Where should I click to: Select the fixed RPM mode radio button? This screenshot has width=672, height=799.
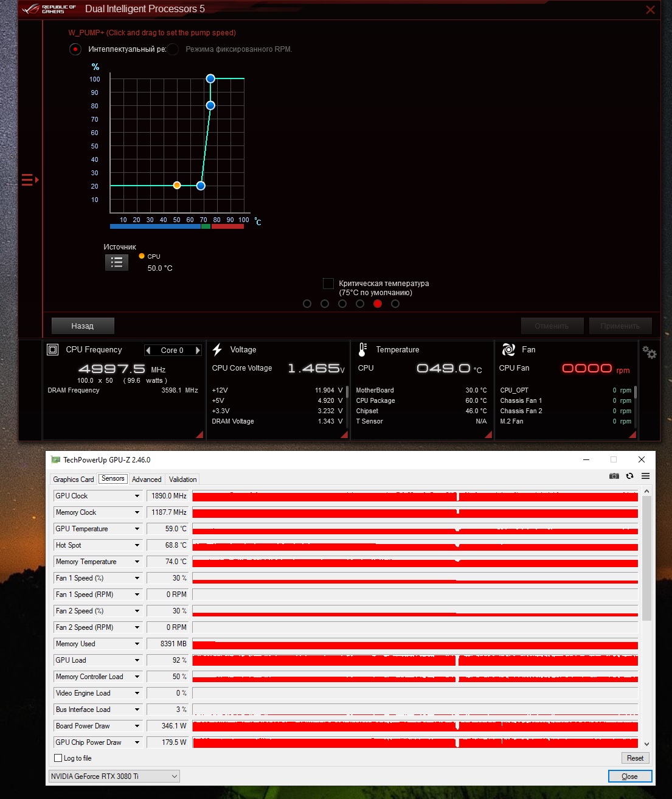173,49
